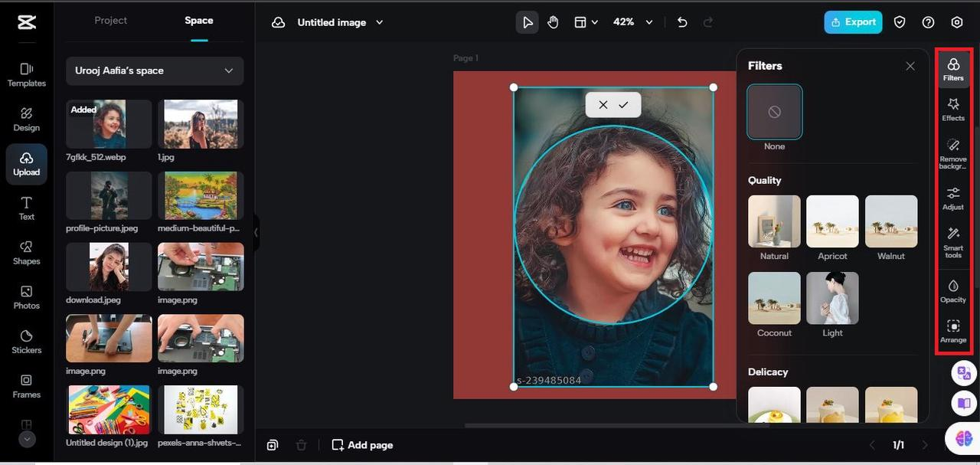
Task: Select the medium-beautiful-p... painting thumbnail
Action: pyautogui.click(x=201, y=195)
